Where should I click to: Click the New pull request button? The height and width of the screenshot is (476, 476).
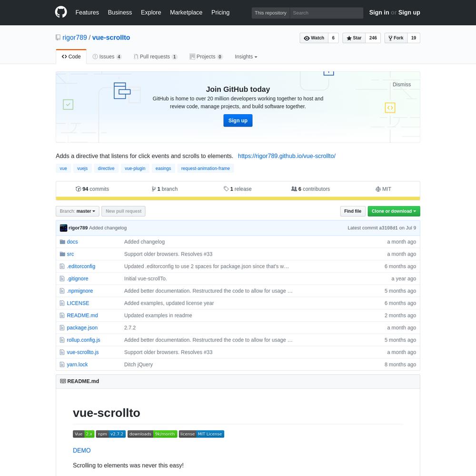(123, 211)
